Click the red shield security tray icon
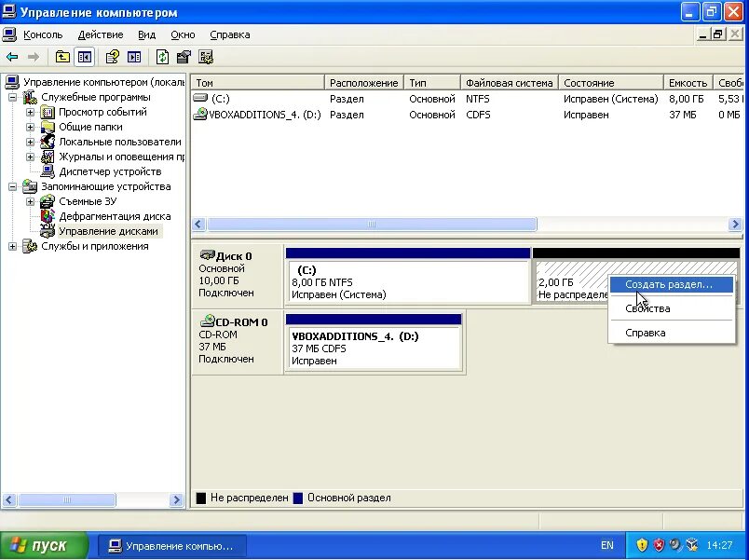 point(659,545)
